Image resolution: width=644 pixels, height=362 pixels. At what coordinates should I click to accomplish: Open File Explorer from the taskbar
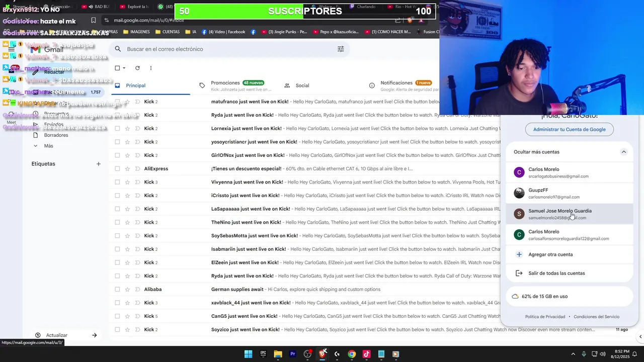278,354
